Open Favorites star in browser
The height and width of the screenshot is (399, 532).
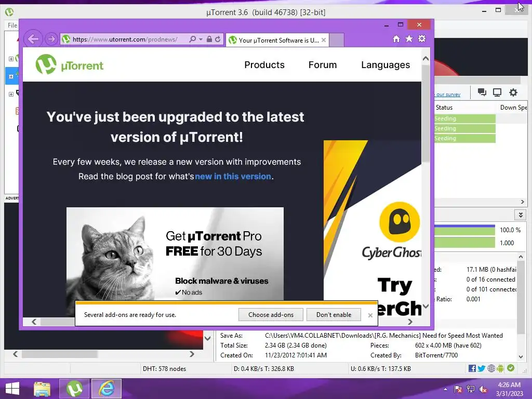point(409,39)
